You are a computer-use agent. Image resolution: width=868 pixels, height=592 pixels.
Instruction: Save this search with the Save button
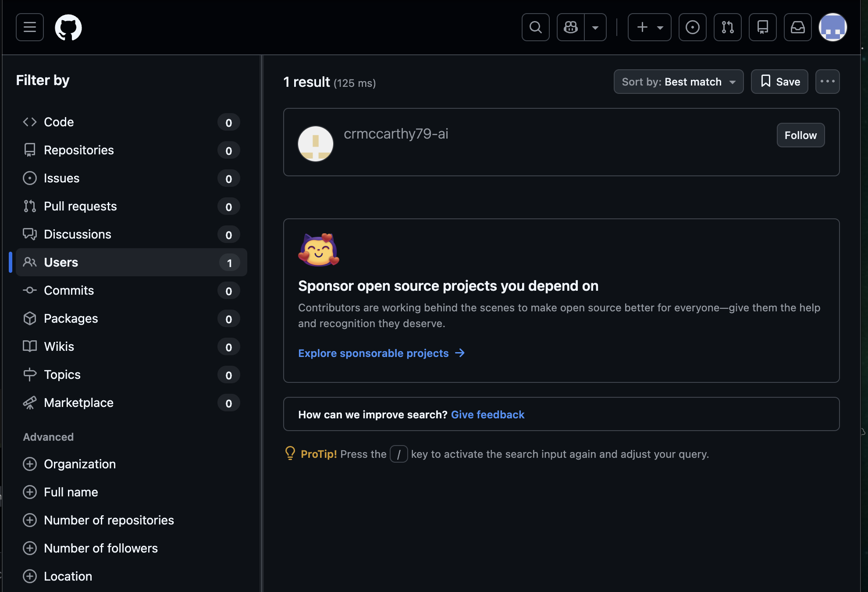click(779, 82)
